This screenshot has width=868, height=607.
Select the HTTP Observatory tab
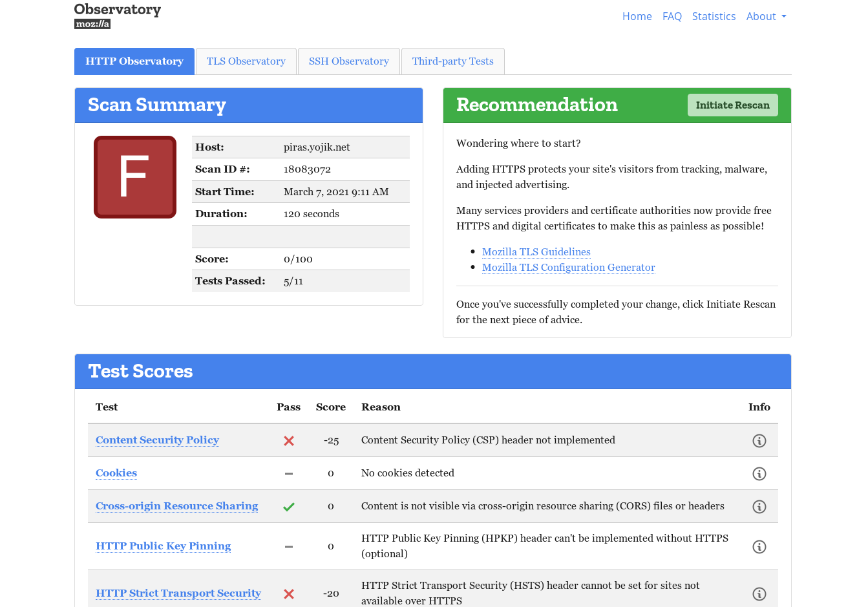[134, 61]
